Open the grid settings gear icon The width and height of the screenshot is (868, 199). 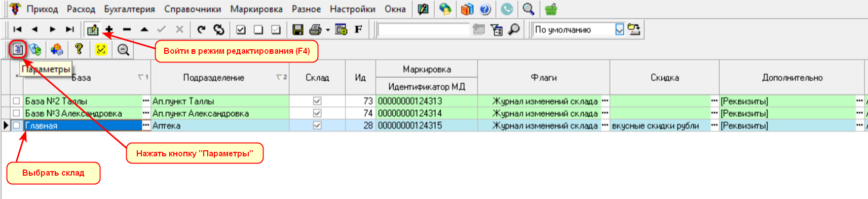[x=341, y=29]
